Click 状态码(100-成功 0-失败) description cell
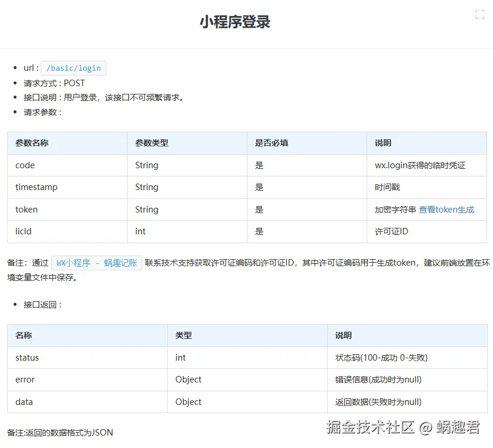Image resolution: width=493 pixels, height=448 pixels. click(x=407, y=358)
